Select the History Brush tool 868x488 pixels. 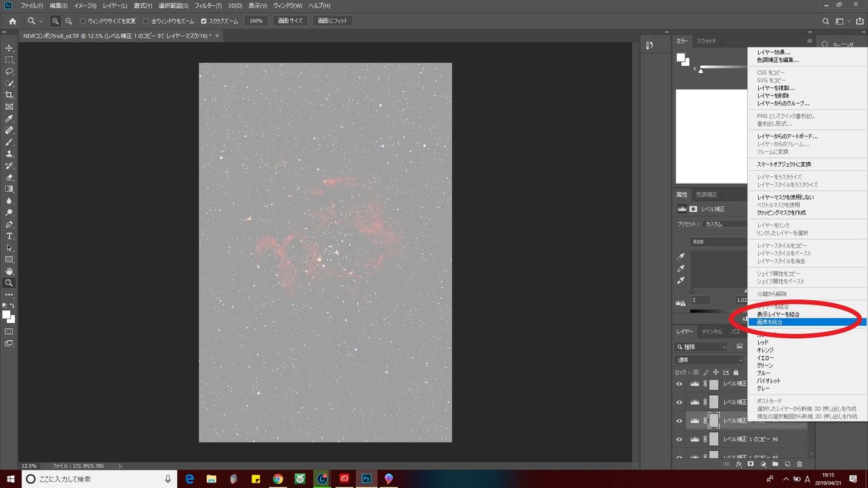coord(9,165)
